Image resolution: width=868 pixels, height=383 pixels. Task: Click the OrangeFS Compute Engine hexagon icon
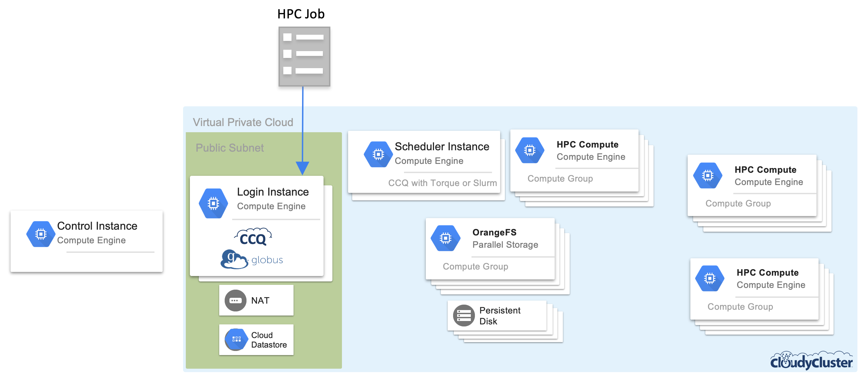coord(445,238)
